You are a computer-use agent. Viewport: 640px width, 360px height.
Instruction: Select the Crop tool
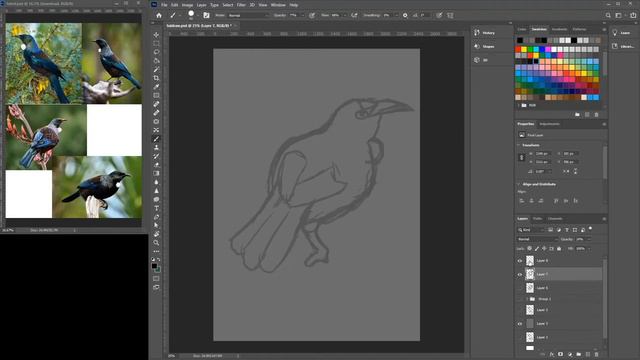(x=156, y=78)
